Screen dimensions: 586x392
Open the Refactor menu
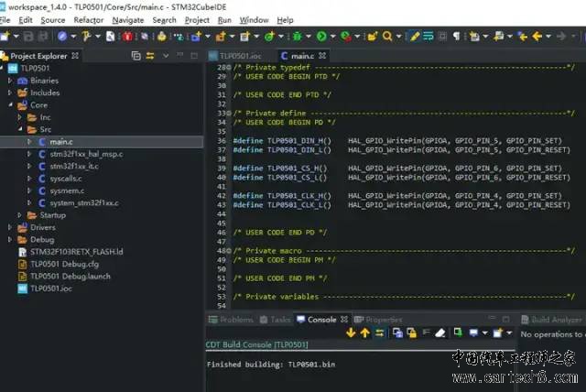[89, 20]
